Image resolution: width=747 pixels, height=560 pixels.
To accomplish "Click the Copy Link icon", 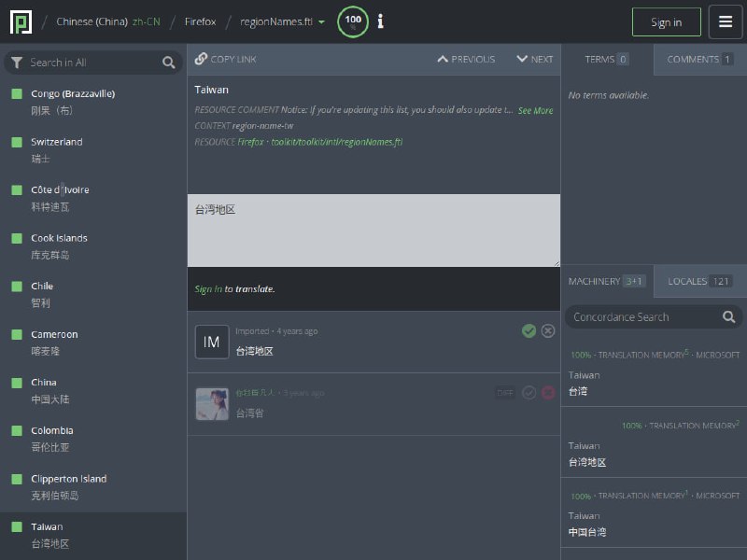I will click(x=202, y=58).
